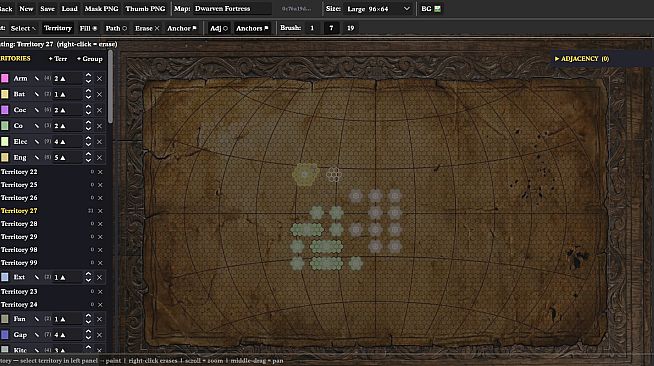Adjust the Gap group bonus stepper
Screen dimensions: 654x366
point(88,335)
